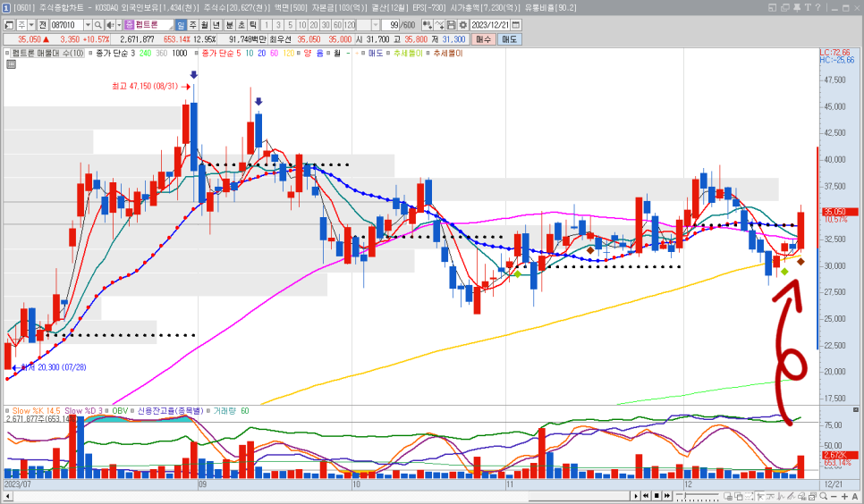Open help question mark icon
Viewport: 864px width, 504px height.
[x=817, y=8]
